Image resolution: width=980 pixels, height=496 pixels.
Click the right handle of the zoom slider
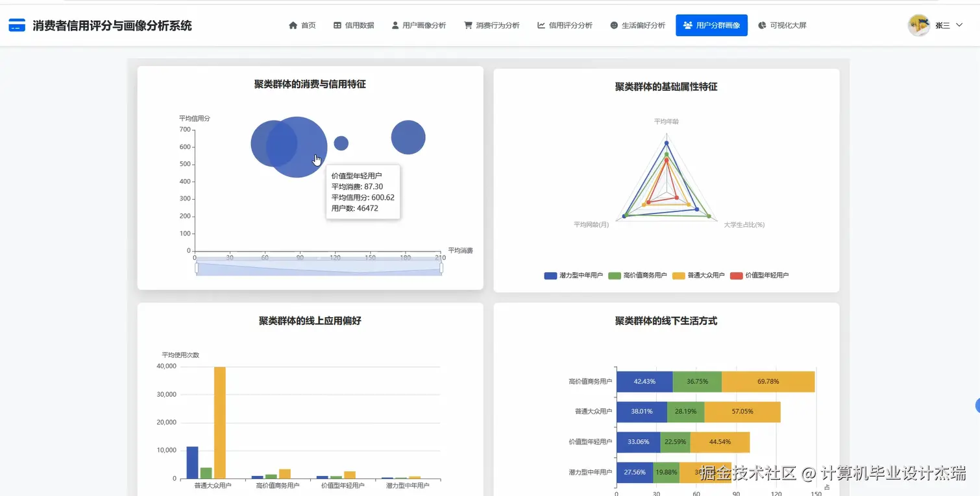(x=441, y=267)
